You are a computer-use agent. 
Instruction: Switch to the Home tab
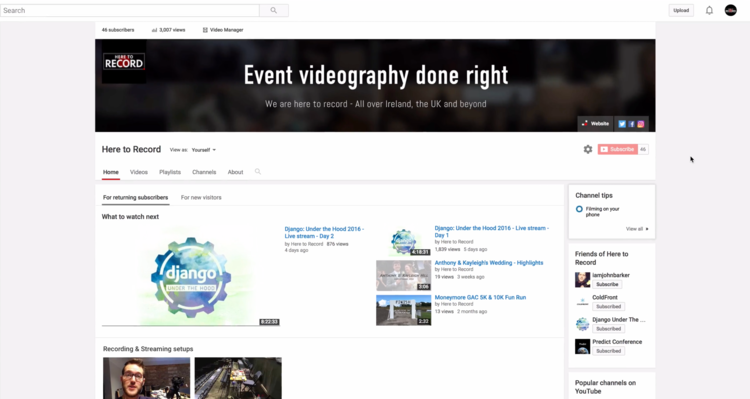tap(110, 172)
